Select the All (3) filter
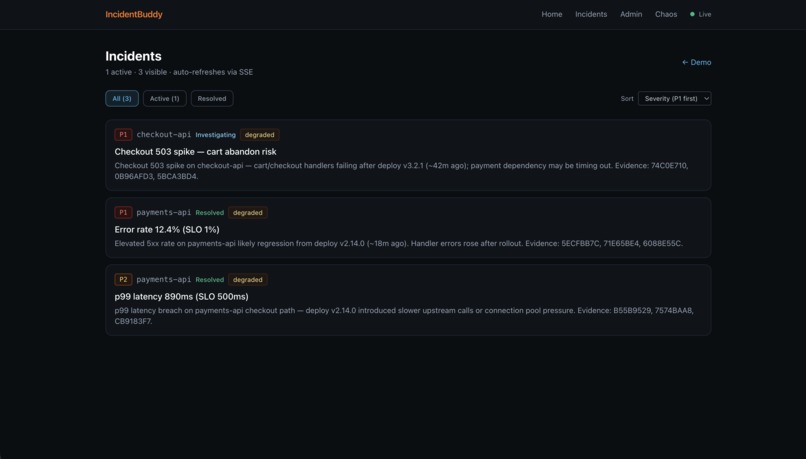Viewport: 806px width, 459px height. pyautogui.click(x=122, y=98)
